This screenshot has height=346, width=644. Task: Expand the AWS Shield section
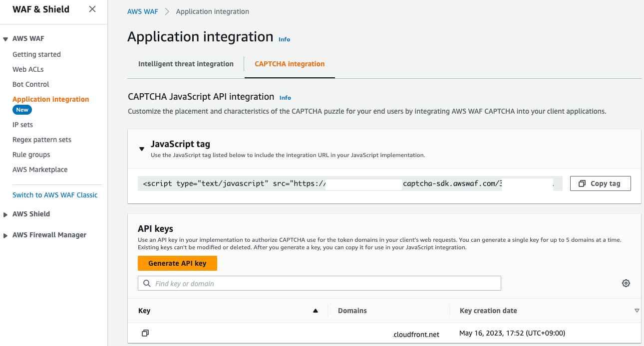click(5, 213)
